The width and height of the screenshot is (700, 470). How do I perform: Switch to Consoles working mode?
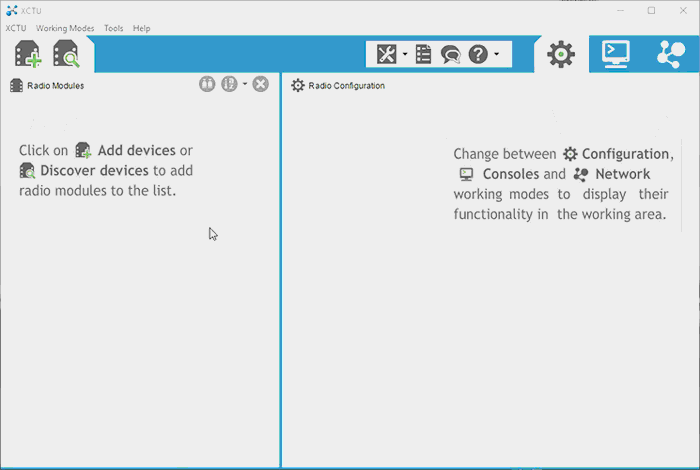pyautogui.click(x=616, y=54)
